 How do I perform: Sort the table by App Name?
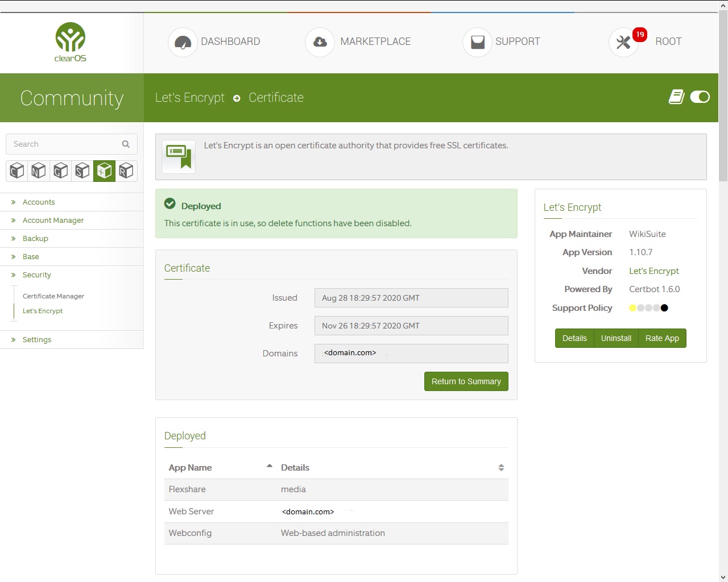(221, 468)
